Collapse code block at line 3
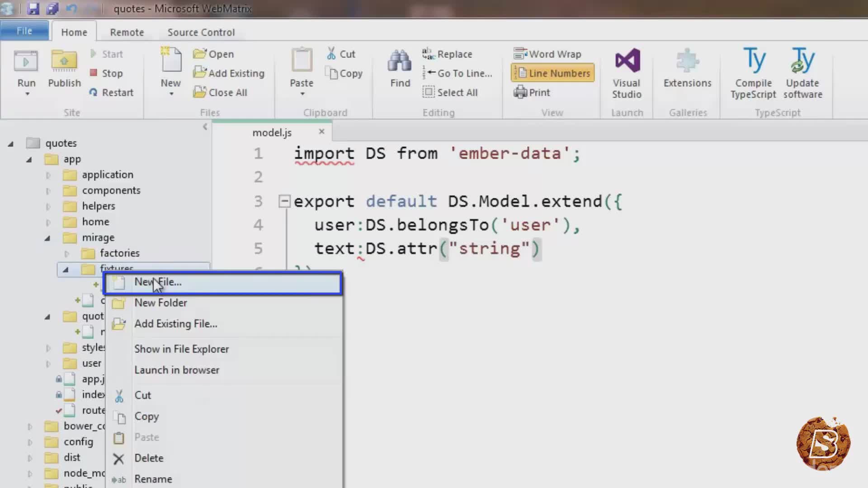Image resolution: width=868 pixels, height=488 pixels. pos(284,201)
